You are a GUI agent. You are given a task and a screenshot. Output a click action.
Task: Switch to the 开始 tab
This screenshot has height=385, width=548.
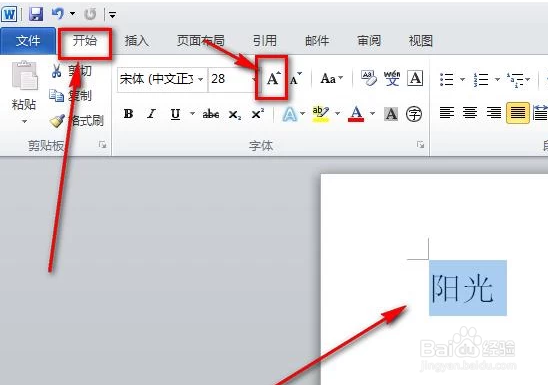(x=85, y=41)
